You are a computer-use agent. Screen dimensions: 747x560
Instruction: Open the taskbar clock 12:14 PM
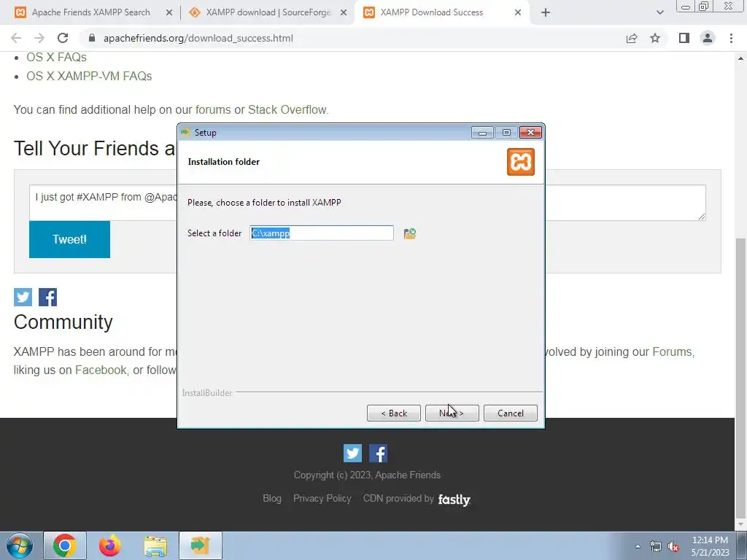(710, 546)
